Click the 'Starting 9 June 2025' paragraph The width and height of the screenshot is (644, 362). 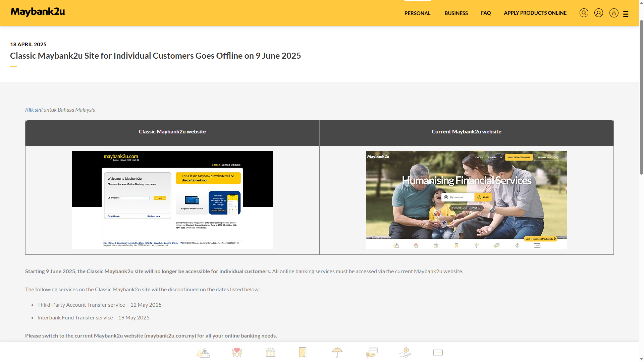click(244, 271)
